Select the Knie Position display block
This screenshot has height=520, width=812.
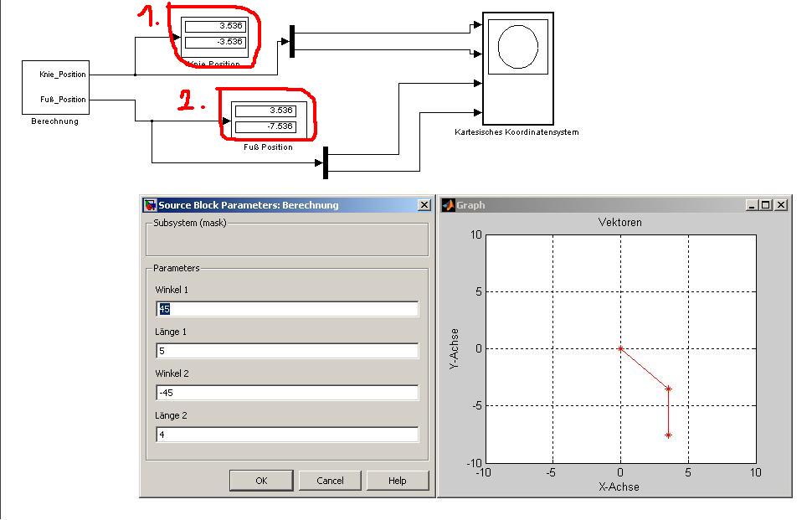[215, 34]
